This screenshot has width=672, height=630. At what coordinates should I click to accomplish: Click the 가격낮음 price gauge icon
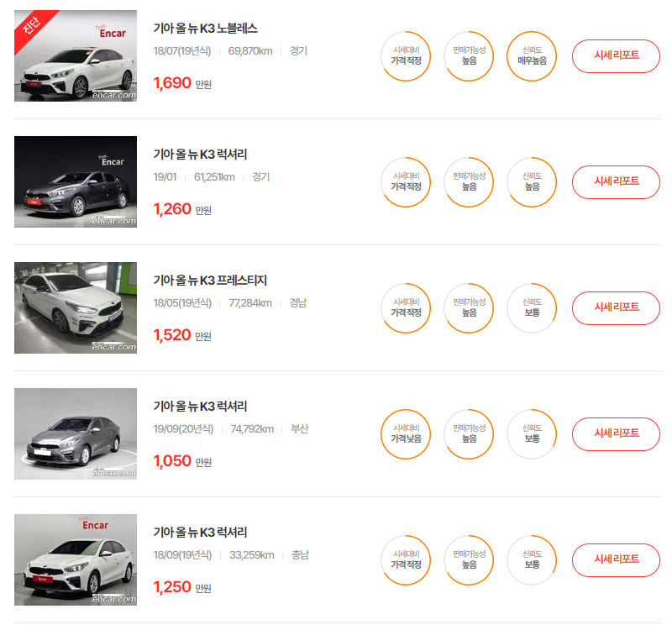tap(406, 434)
